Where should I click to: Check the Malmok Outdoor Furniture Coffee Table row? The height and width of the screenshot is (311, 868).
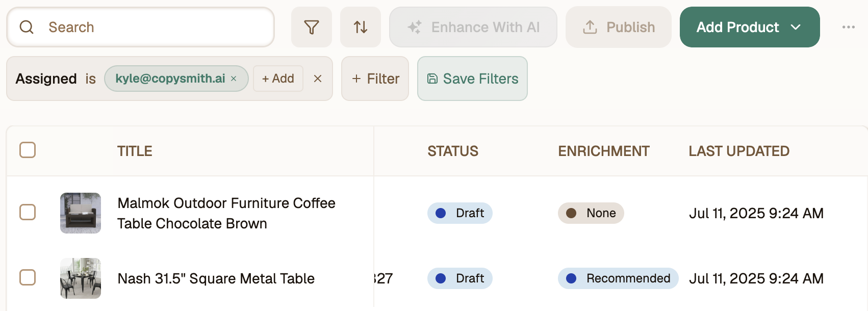point(28,212)
